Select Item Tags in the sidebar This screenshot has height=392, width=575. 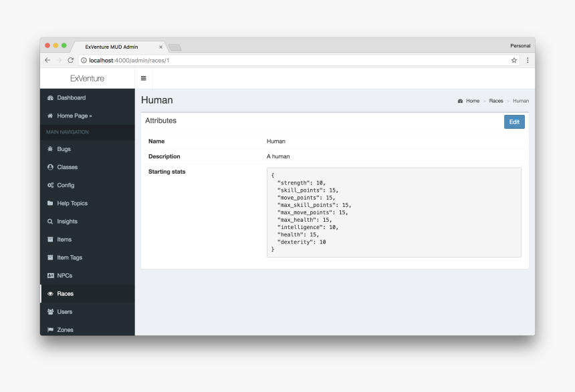click(88, 258)
